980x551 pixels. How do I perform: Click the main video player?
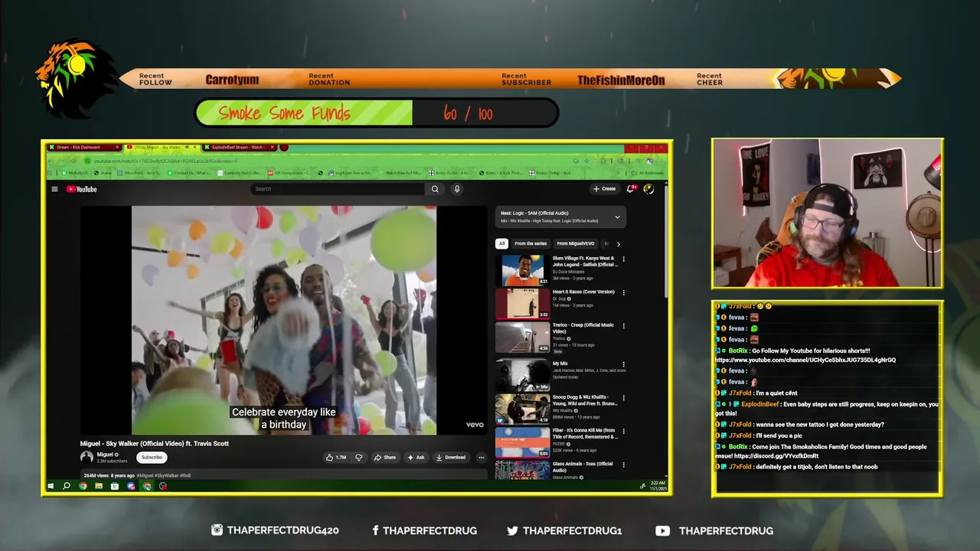pyautogui.click(x=284, y=321)
